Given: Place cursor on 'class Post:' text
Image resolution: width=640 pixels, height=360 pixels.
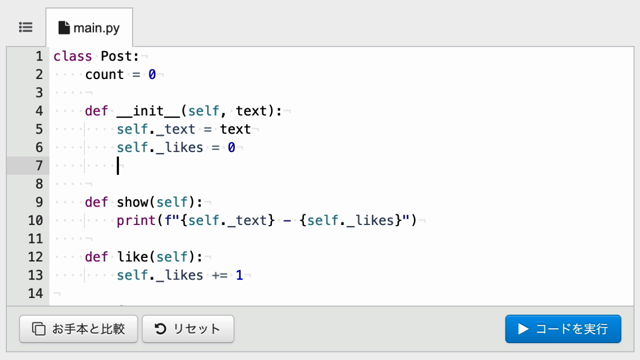Looking at the screenshot, I should 96,56.
